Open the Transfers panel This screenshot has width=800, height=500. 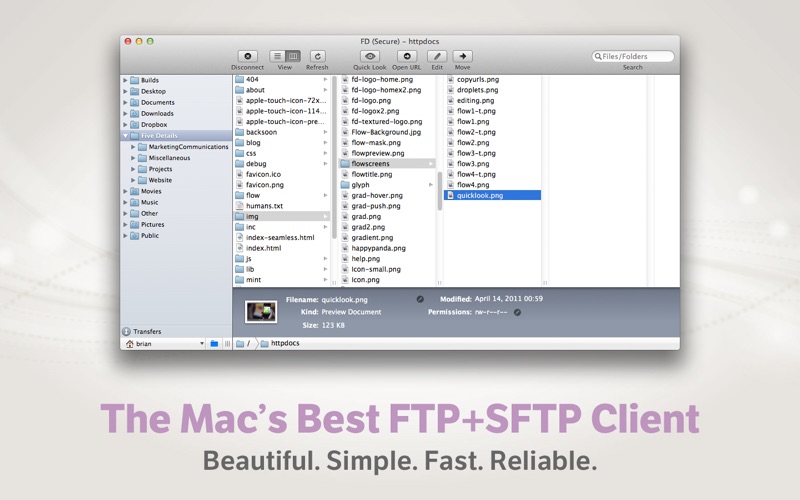pos(146,331)
